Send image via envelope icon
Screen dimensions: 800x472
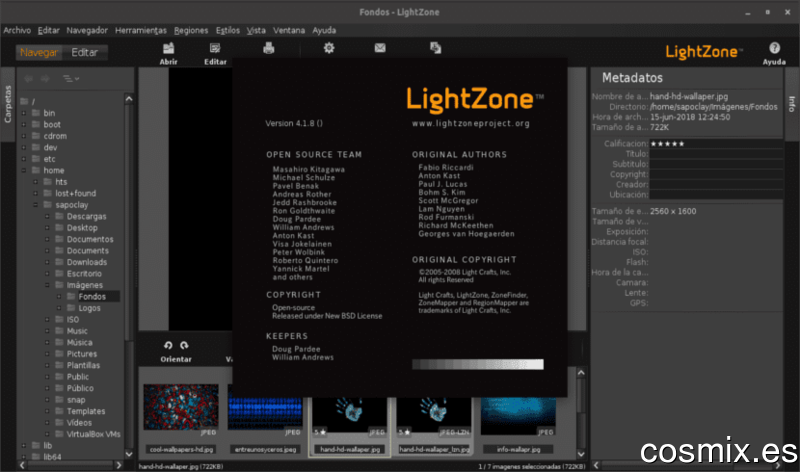coord(380,48)
